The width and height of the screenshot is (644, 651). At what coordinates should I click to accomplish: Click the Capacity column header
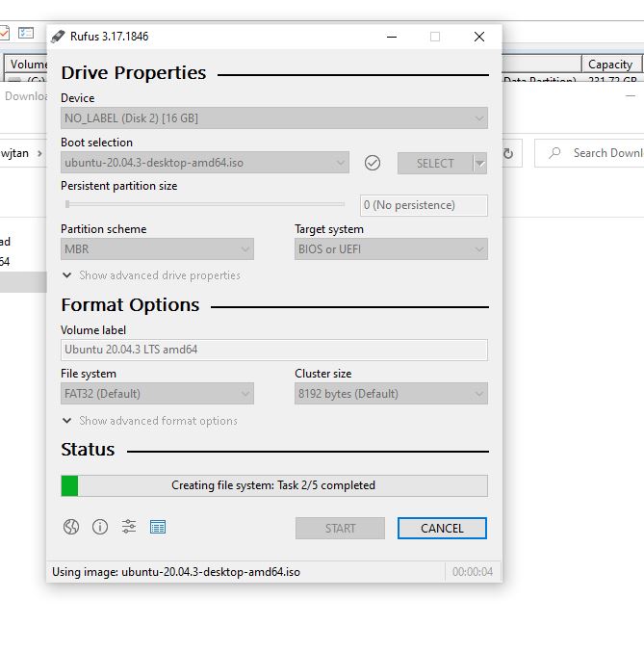coord(611,64)
